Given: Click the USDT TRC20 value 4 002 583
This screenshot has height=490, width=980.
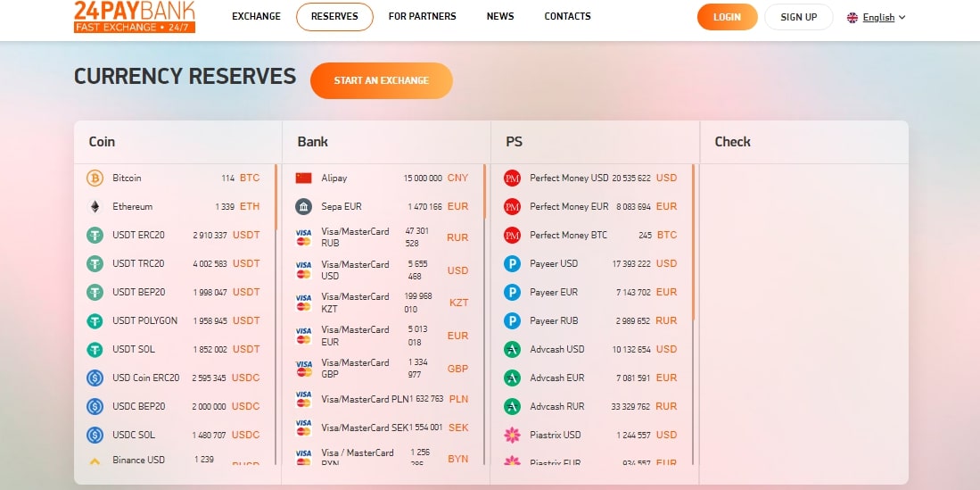Looking at the screenshot, I should coord(210,264).
